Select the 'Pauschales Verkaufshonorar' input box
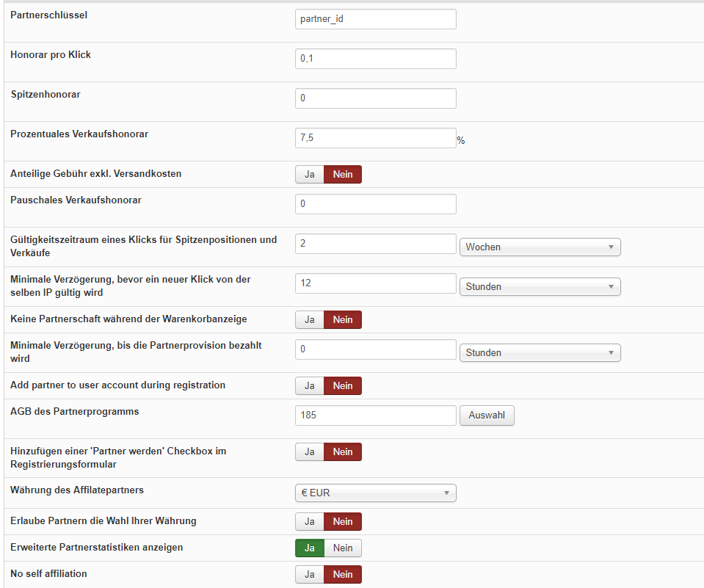The height and width of the screenshot is (588, 704). click(x=375, y=204)
